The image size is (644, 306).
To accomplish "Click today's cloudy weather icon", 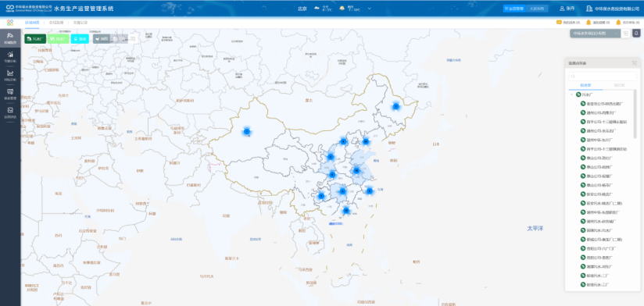I will (x=317, y=9).
